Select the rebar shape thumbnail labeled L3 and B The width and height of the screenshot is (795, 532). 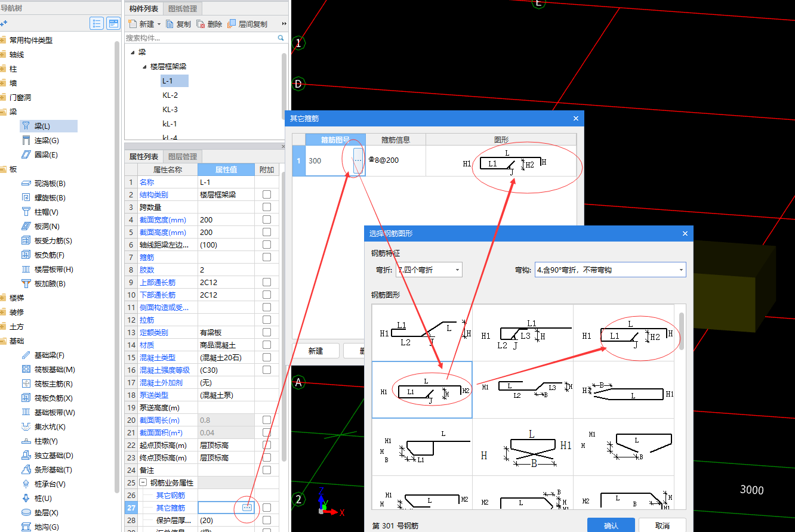coord(523,390)
